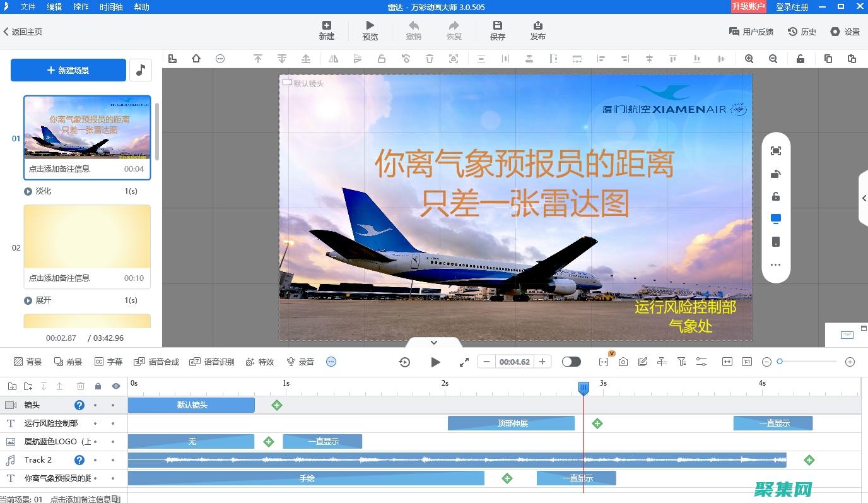Toggle the eye visibility icon above the tracks
Screen dimensions: 868x503
pyautogui.click(x=115, y=386)
